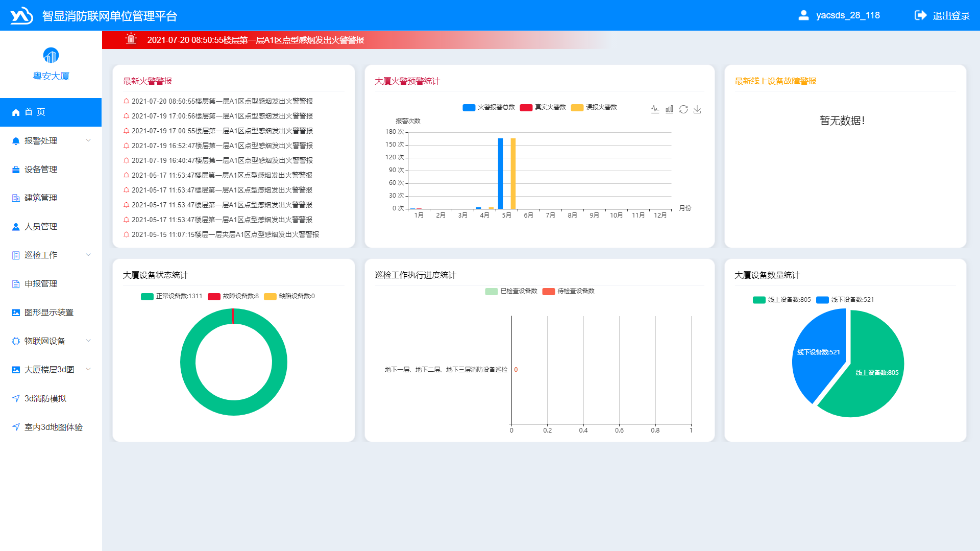The height and width of the screenshot is (551, 980).
Task: Toggle 火警报警总数 legend series
Action: (x=488, y=107)
